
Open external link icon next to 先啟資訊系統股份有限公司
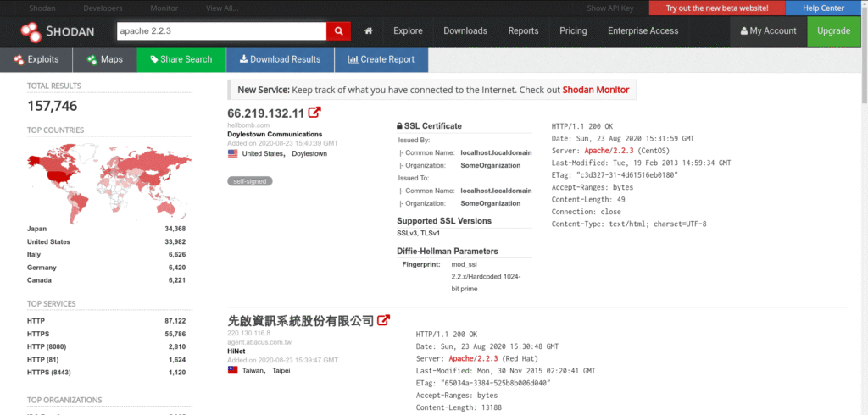pos(384,320)
